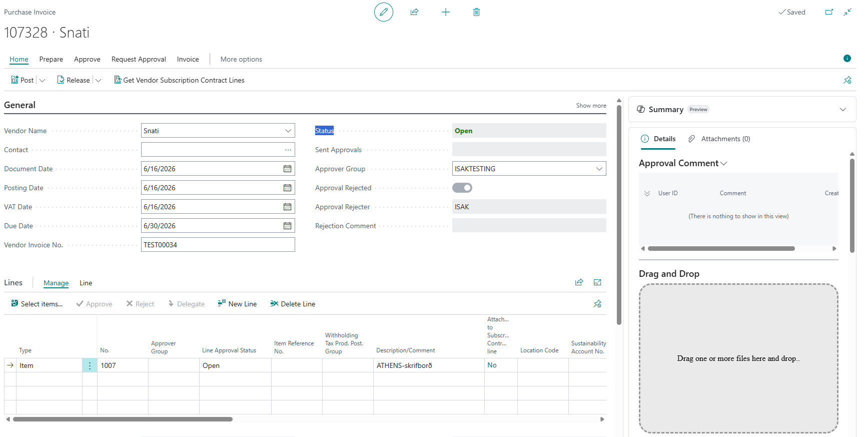Viewport: 868px width, 437px height.
Task: Click the pencil edit icon
Action: point(384,12)
